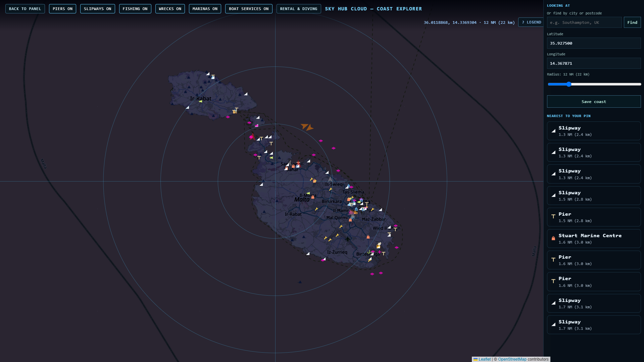The width and height of the screenshot is (644, 362).
Task: Click the wrench marker right of the Malta label
Action: (x=316, y=209)
